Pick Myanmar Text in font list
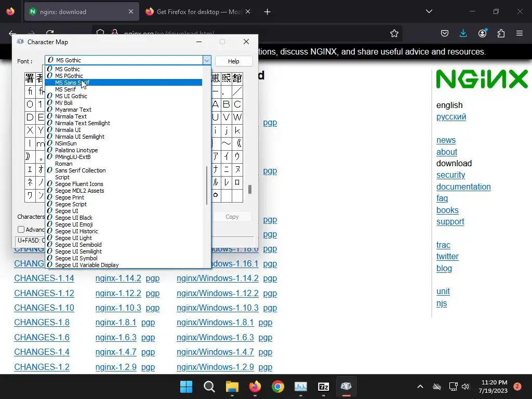The image size is (532, 399). click(x=124, y=110)
